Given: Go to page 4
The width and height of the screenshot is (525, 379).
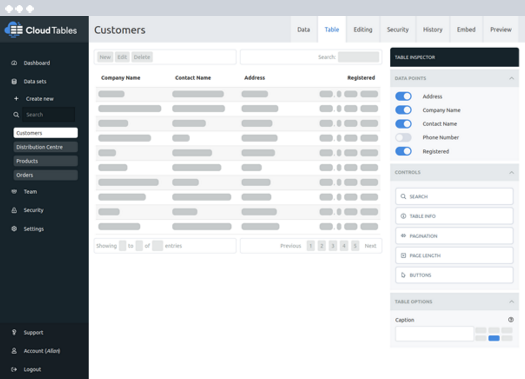Looking at the screenshot, I should click(344, 246).
